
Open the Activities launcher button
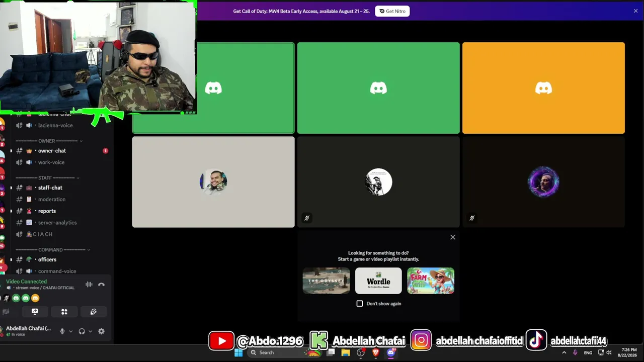click(x=64, y=312)
